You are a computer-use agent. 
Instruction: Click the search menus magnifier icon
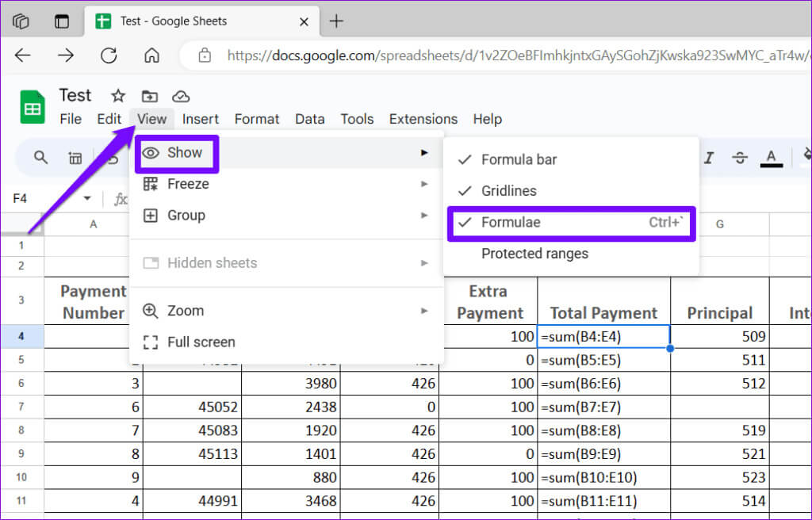point(40,157)
